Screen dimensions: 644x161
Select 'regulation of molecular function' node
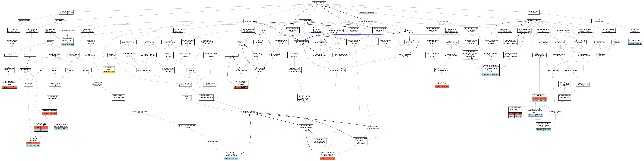[x=442, y=21]
